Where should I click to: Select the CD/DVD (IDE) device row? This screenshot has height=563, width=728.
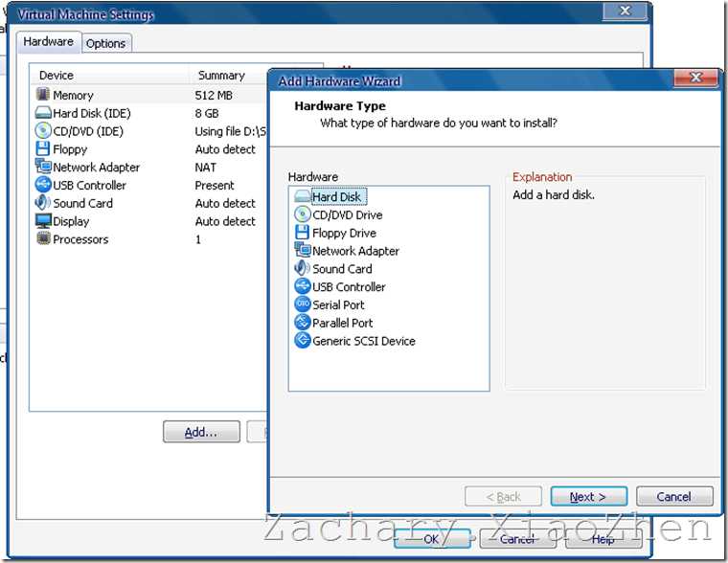point(148,131)
